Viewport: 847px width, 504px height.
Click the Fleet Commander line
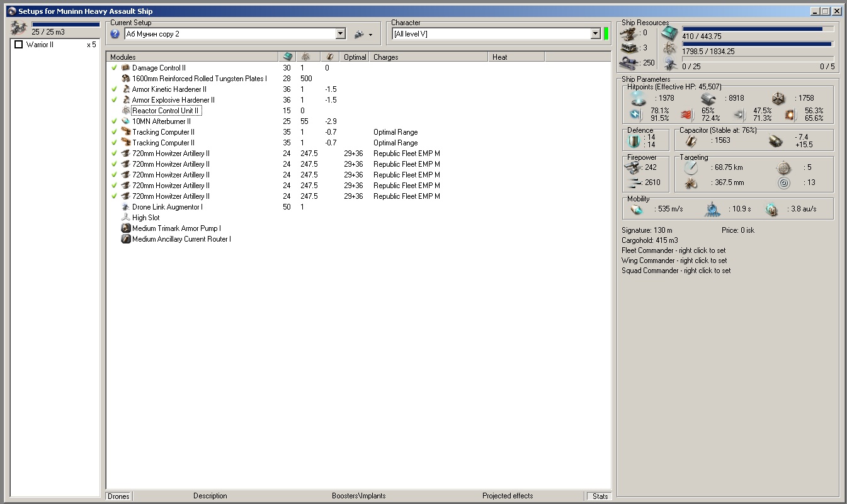click(674, 250)
